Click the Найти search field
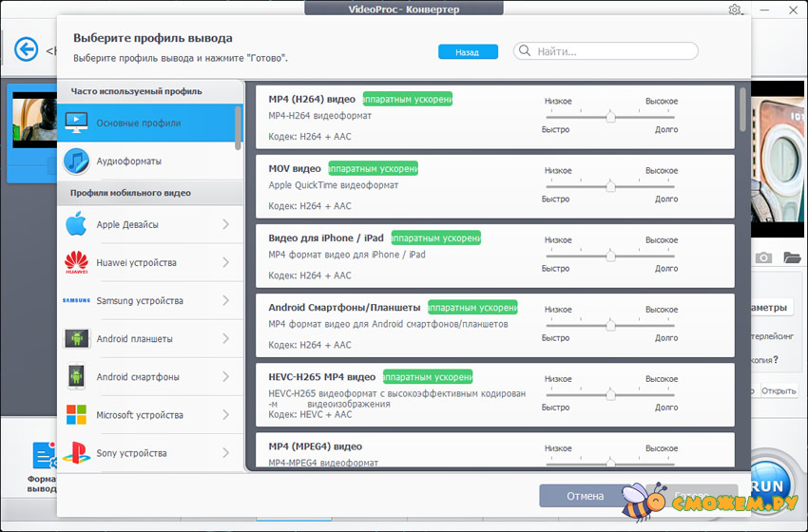 point(606,51)
